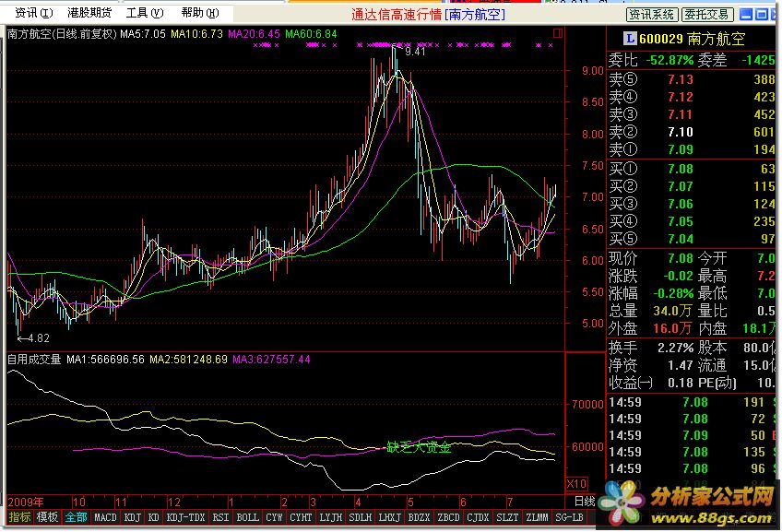Click the 9.41 high price label
The image size is (782, 532).
point(414,51)
